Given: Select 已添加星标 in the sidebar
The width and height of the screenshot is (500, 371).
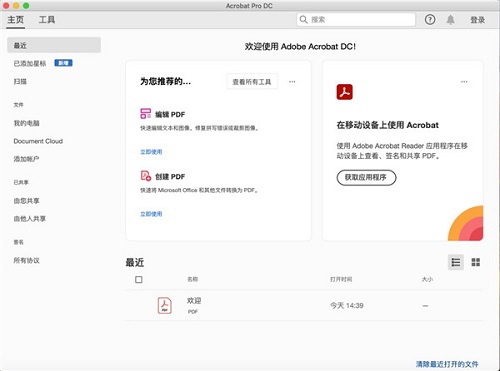Looking at the screenshot, I should (30, 63).
